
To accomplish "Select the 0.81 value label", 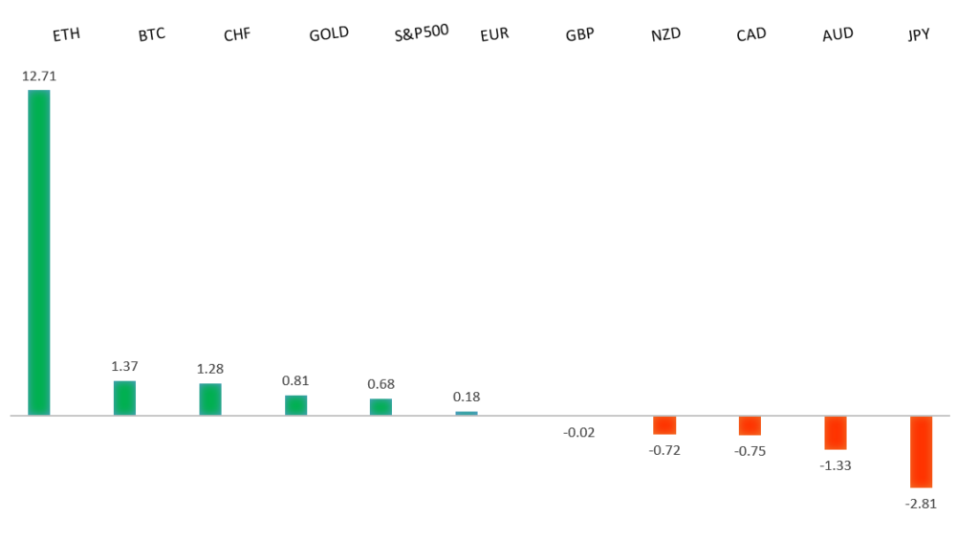I will (x=295, y=380).
